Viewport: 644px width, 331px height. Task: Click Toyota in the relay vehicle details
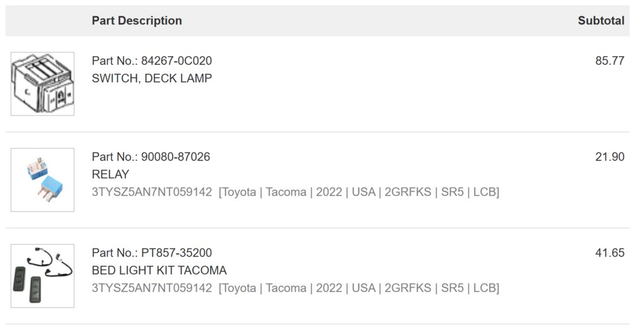pos(239,192)
